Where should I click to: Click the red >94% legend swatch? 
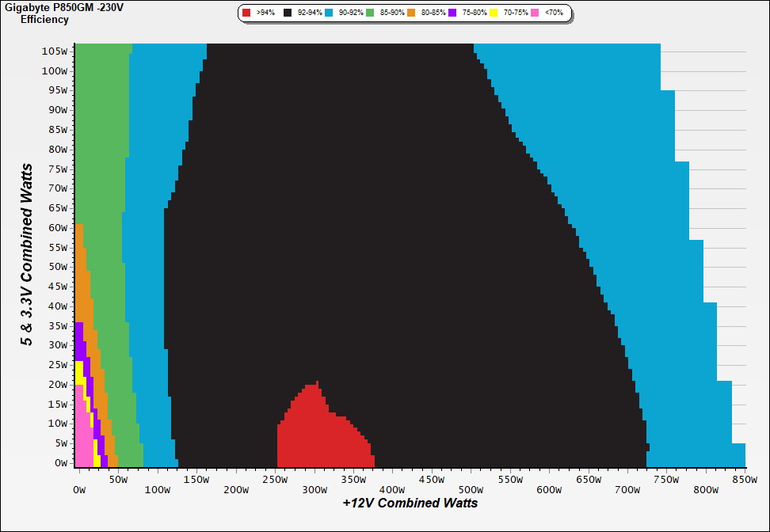click(x=246, y=13)
